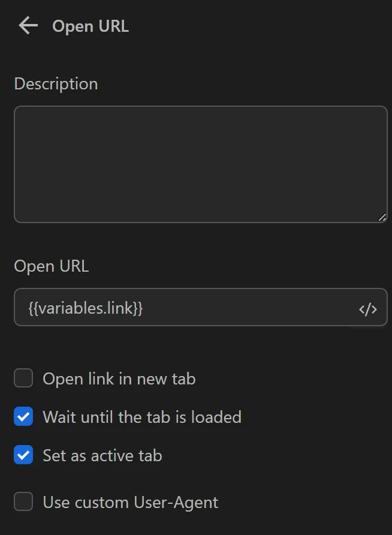The height and width of the screenshot is (535, 392).
Task: Open the expression editor via the code icon
Action: point(368,308)
